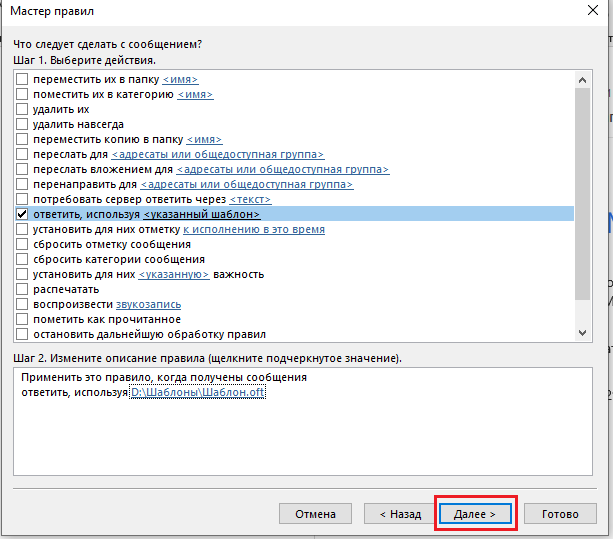This screenshot has width=613, height=539.
Task: Select 'распечатать' row text
Action: 66,290
